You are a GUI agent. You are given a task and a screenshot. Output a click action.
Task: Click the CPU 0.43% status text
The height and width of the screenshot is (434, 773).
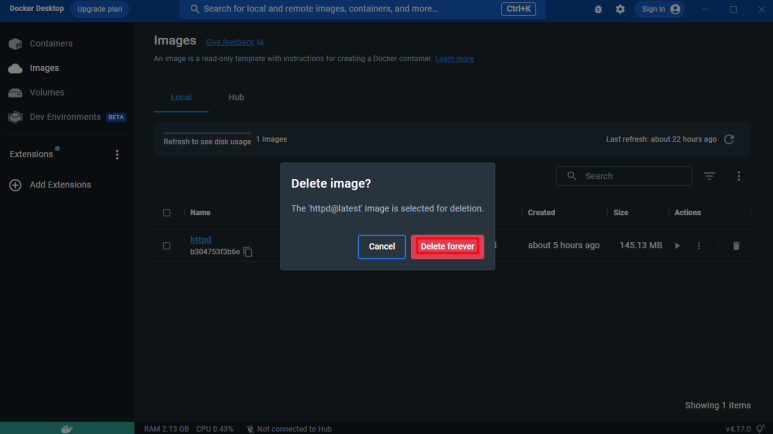(214, 429)
